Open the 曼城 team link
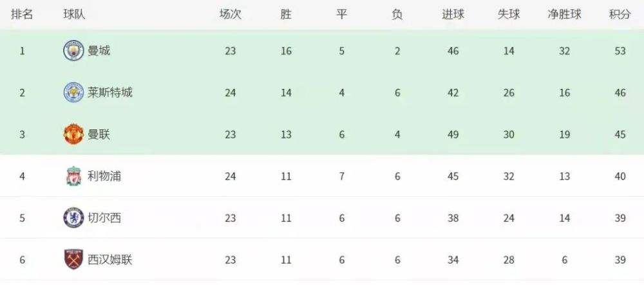644x285 pixels. click(99, 51)
